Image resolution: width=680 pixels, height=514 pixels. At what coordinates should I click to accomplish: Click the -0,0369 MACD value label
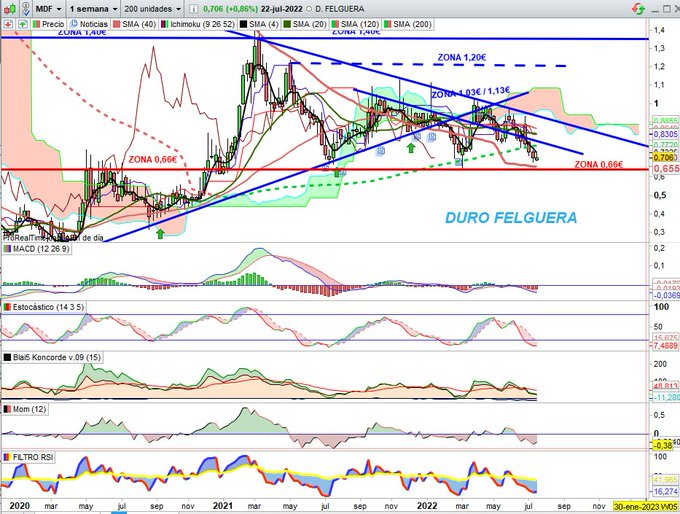[666, 295]
